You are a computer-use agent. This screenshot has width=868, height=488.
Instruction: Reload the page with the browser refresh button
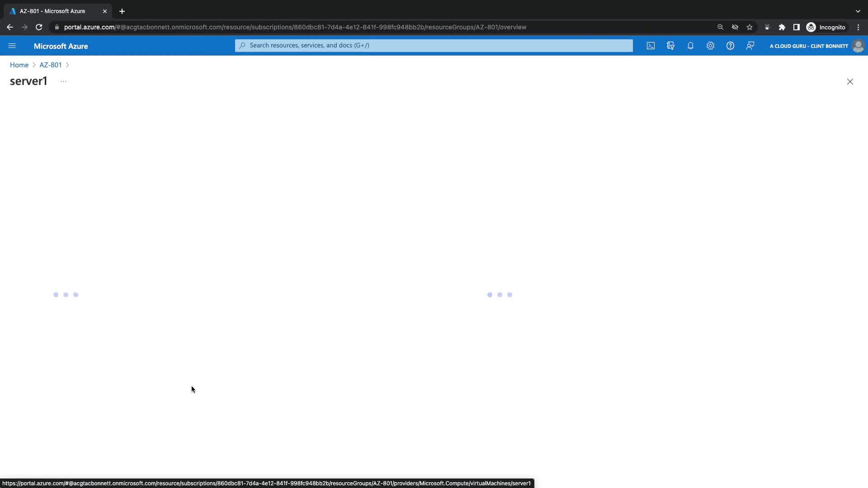pyautogui.click(x=39, y=27)
